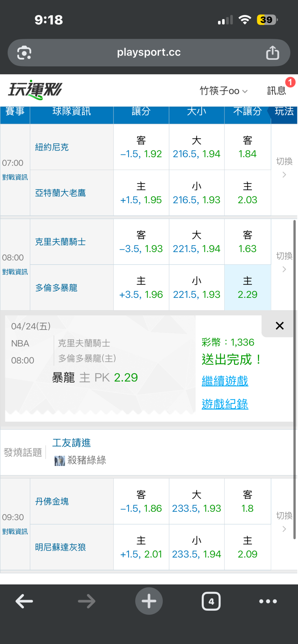Open 對戰資訊 for the 07:00 game

(15, 177)
